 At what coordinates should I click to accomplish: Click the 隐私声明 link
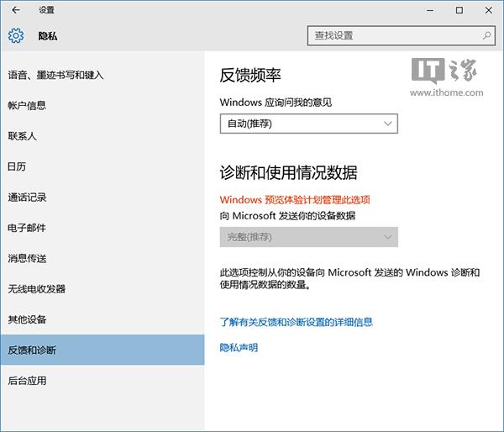(x=239, y=347)
